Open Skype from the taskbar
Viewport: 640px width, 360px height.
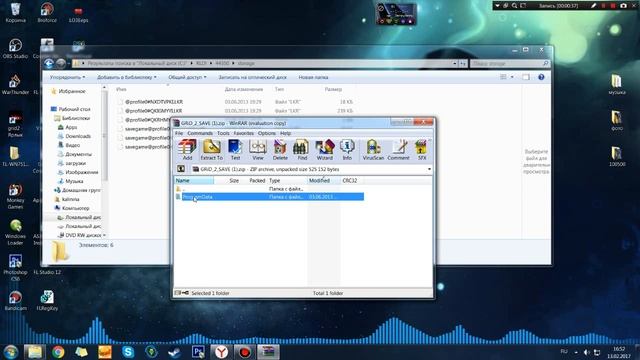[x=128, y=352]
